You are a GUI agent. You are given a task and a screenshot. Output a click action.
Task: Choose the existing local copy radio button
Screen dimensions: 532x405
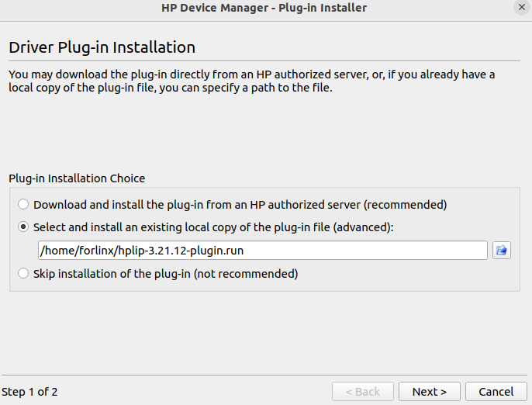click(23, 227)
